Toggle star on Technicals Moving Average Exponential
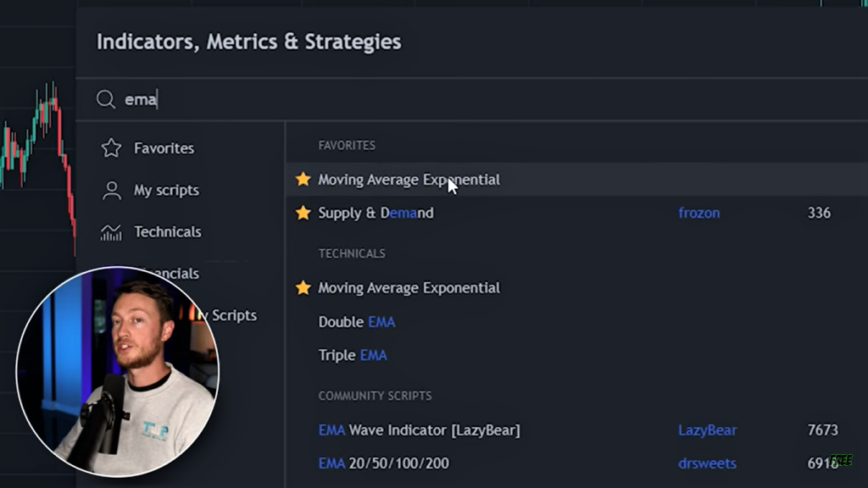The height and width of the screenshot is (488, 868). pos(303,288)
